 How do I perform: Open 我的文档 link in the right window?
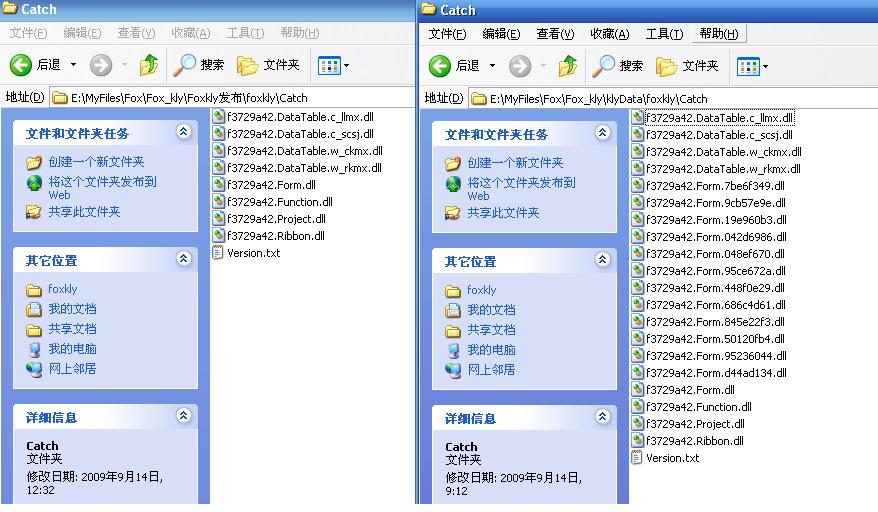click(x=491, y=310)
